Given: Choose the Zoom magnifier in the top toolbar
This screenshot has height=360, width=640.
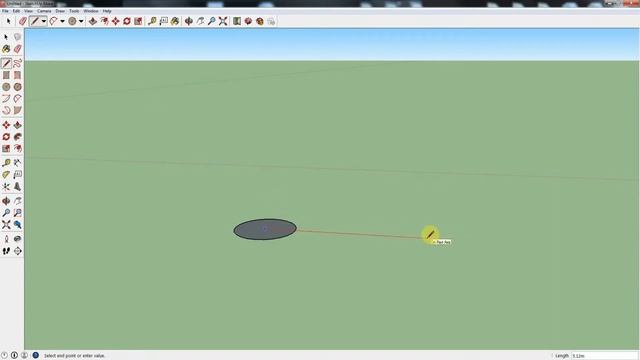Looking at the screenshot, I should 211,21.
